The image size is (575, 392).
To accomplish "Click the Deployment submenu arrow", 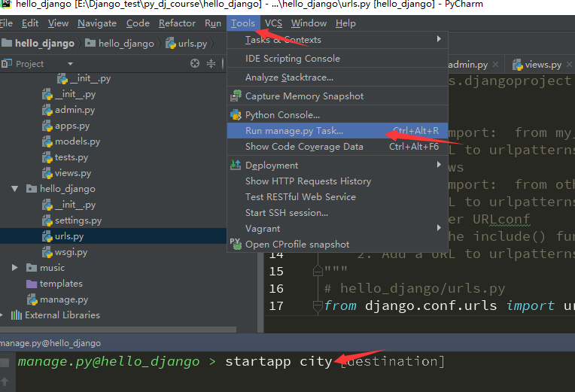I will pyautogui.click(x=439, y=165).
